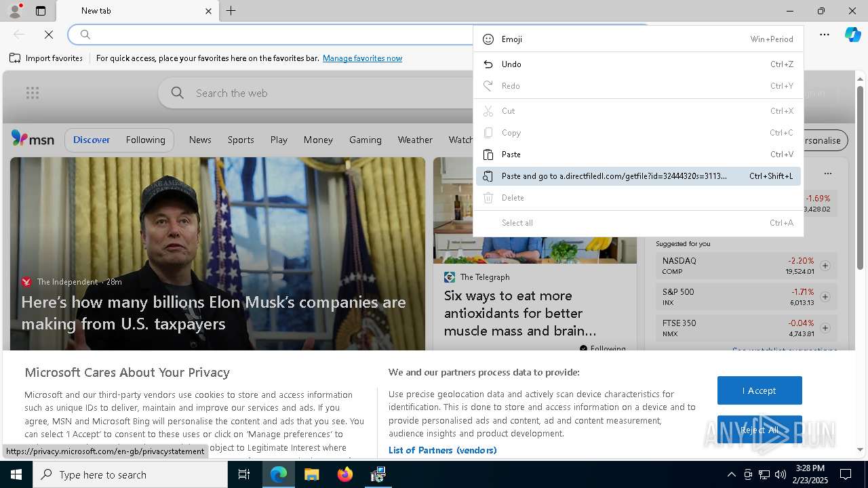
Task: Click the back navigation arrow
Action: click(19, 35)
